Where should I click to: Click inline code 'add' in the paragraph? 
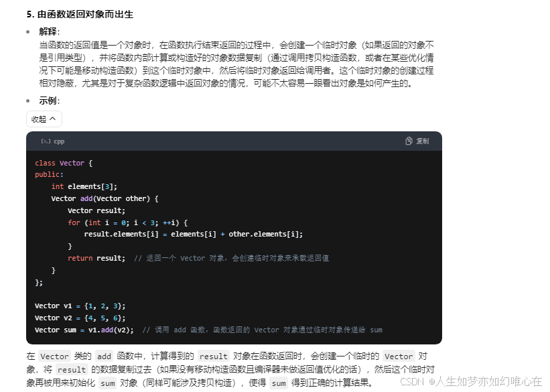(105, 356)
